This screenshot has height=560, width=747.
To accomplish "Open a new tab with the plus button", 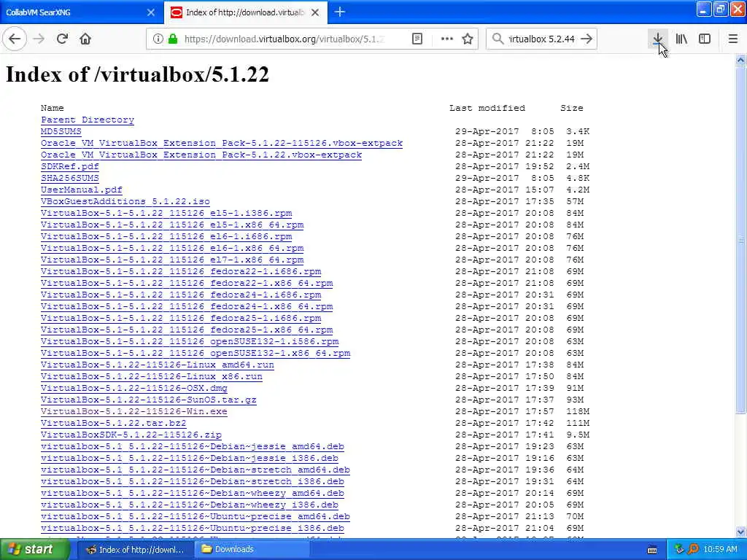I will [340, 12].
